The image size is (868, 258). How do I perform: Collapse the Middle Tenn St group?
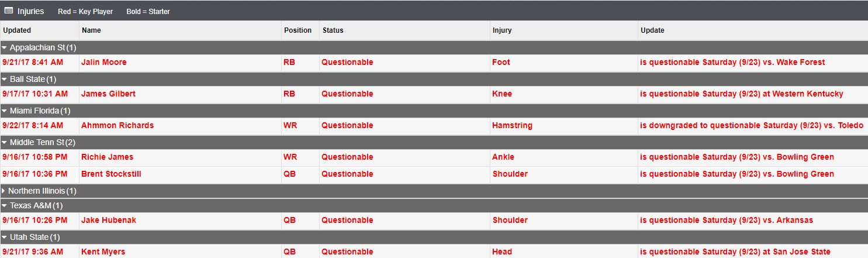click(x=4, y=142)
